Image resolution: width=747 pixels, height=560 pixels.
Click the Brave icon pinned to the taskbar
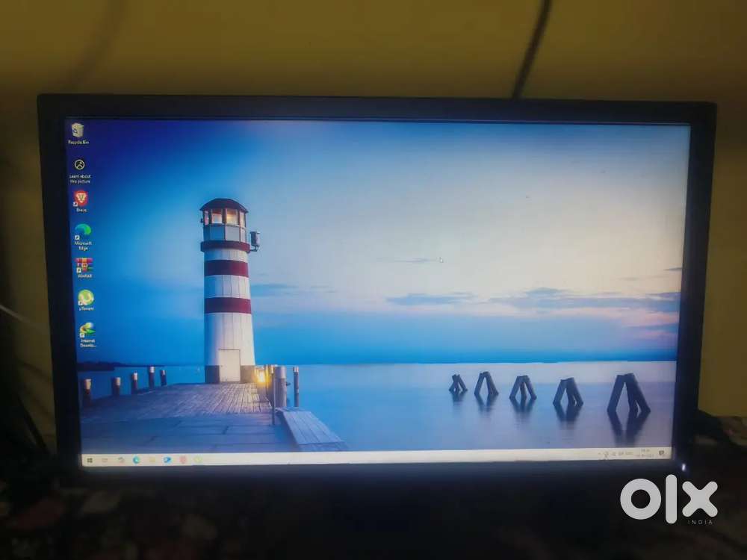(182, 460)
